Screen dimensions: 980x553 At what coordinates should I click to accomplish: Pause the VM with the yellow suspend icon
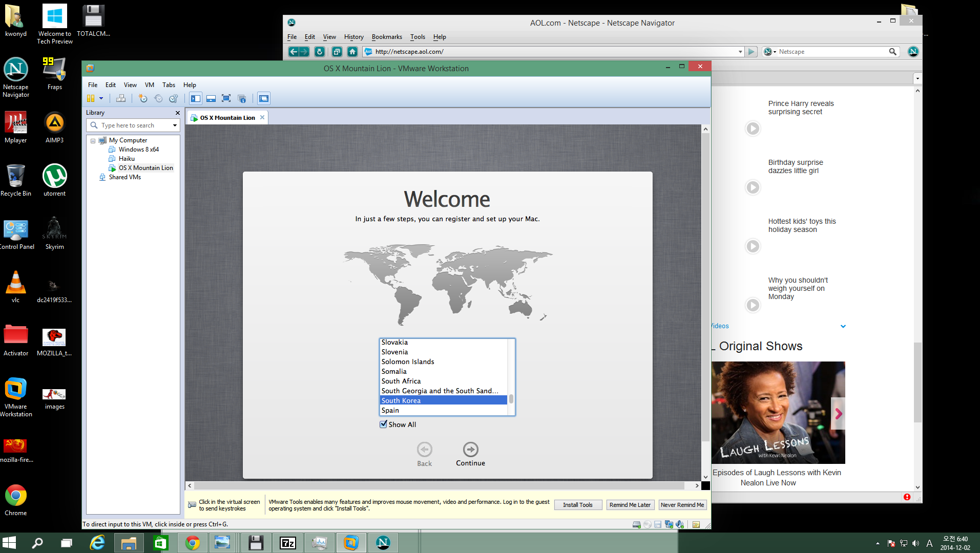[x=91, y=98]
